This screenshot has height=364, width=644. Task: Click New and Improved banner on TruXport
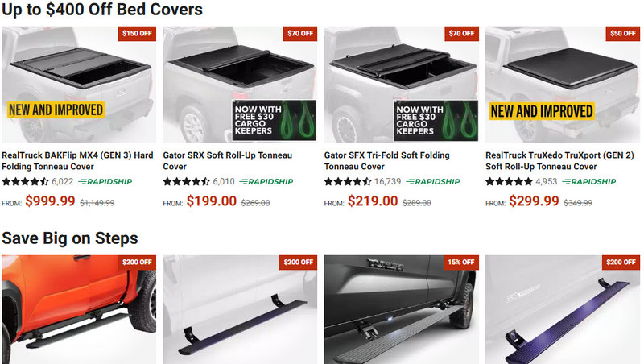(x=542, y=111)
